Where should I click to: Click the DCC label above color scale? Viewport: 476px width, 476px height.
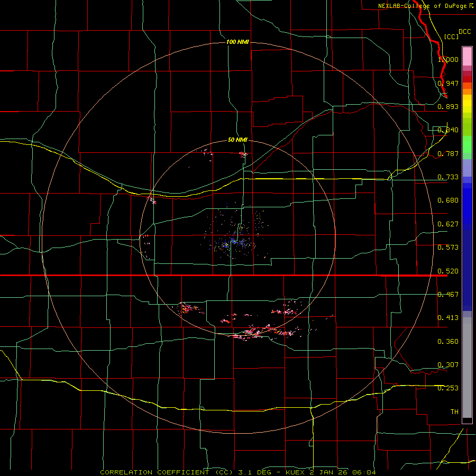pyautogui.click(x=464, y=32)
